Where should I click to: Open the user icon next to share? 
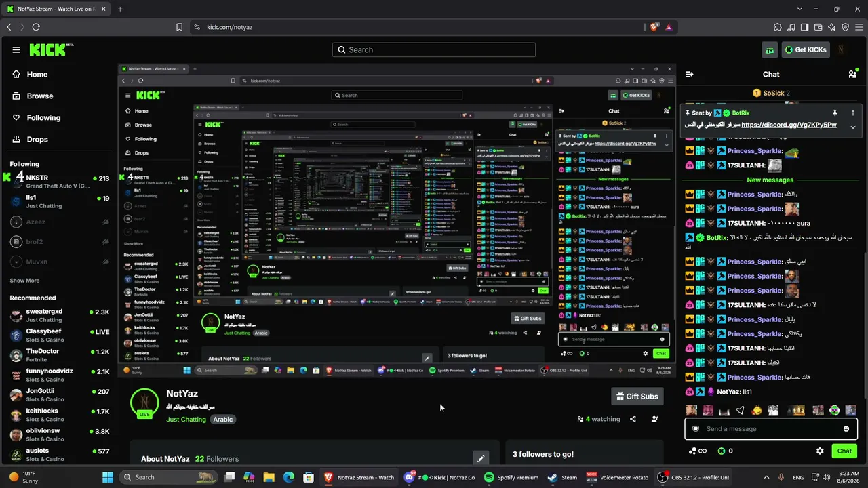[x=654, y=419]
